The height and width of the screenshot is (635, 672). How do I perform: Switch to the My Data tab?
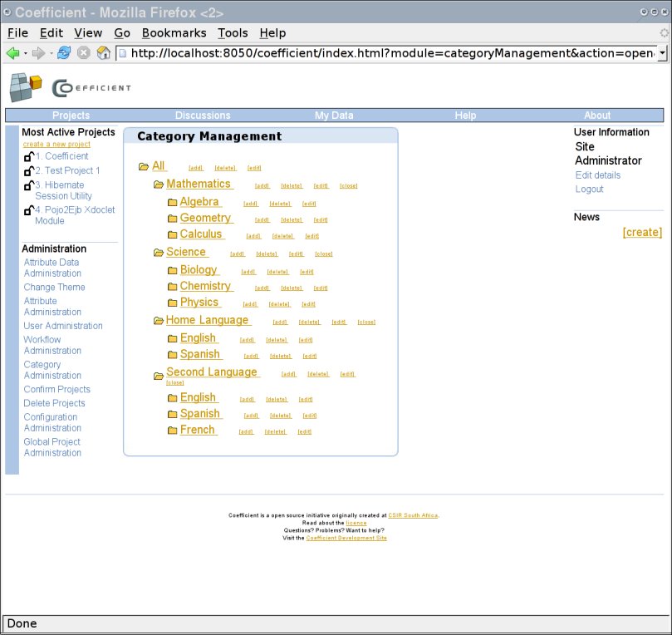334,116
